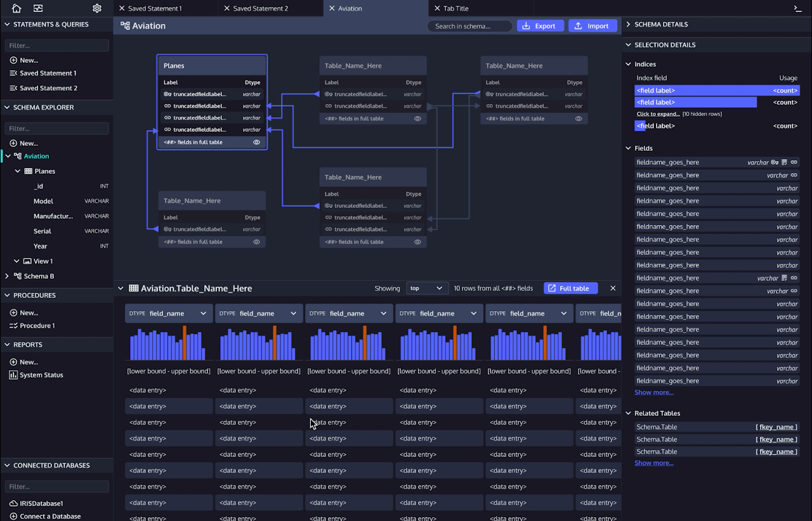Expand the Schema Details panel
The height and width of the screenshot is (521, 812).
tap(628, 24)
